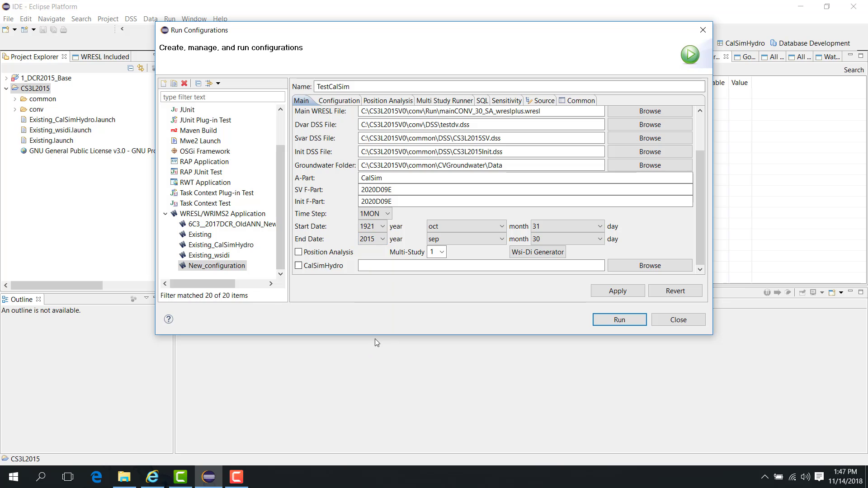Image resolution: width=868 pixels, height=488 pixels.
Task: Launch Microsoft Edge from the taskbar
Action: tap(96, 477)
